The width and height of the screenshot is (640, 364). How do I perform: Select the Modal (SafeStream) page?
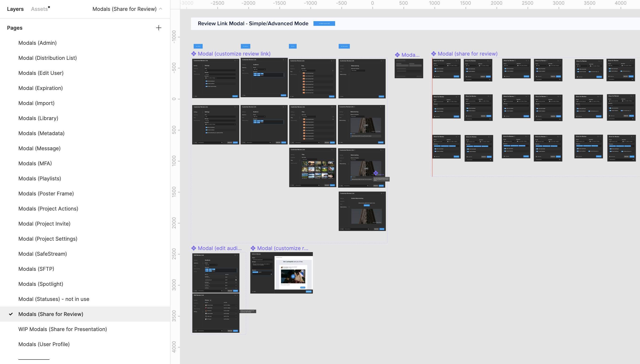point(42,254)
